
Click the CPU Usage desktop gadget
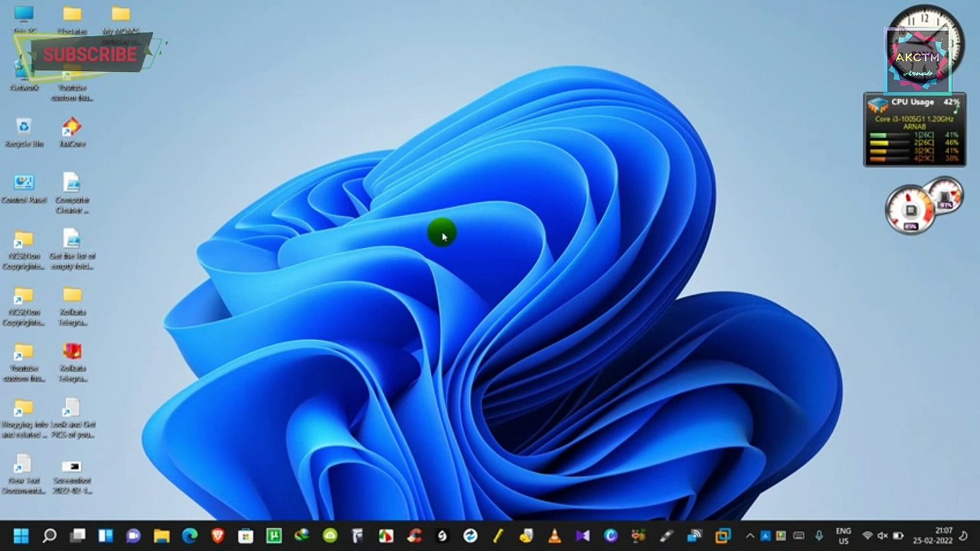[914, 129]
